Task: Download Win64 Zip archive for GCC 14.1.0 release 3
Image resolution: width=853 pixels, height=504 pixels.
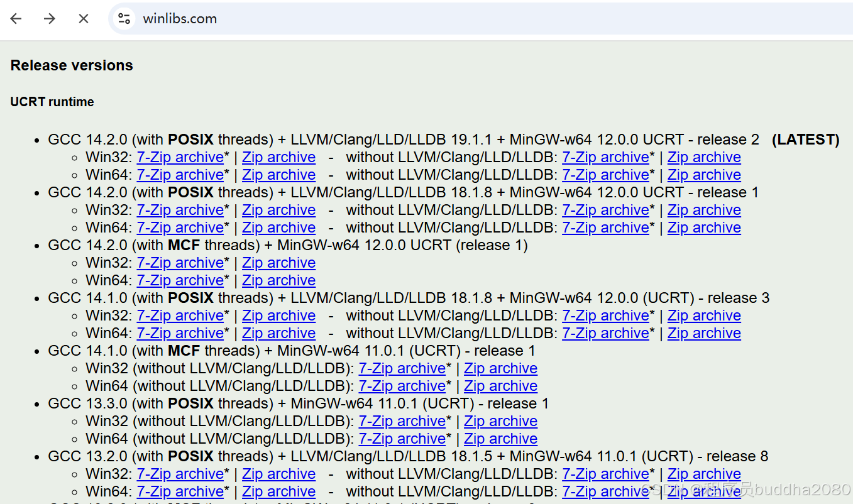Action: [279, 333]
